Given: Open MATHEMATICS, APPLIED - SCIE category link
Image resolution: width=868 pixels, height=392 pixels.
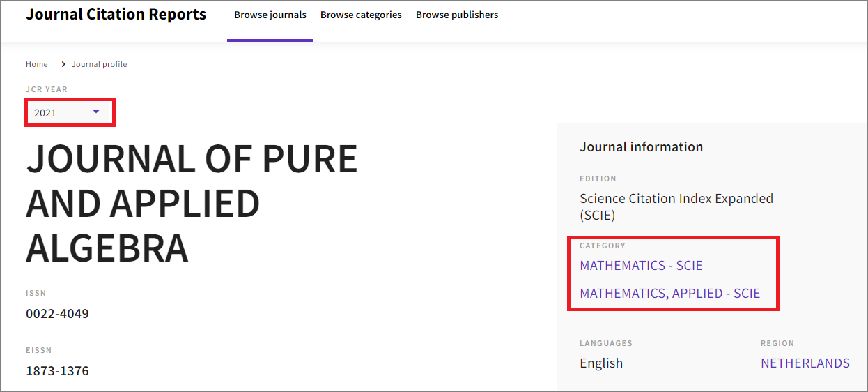Looking at the screenshot, I should pyautogui.click(x=669, y=294).
